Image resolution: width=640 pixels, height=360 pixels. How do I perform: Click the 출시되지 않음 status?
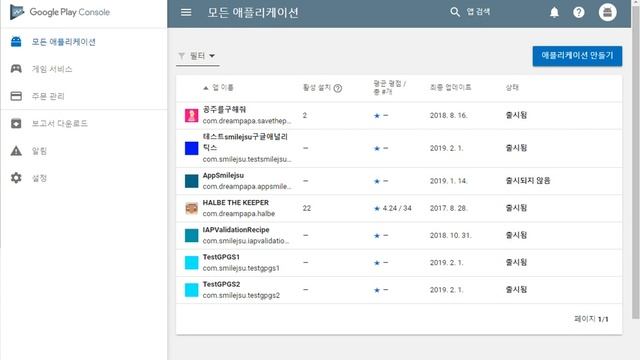(x=528, y=180)
